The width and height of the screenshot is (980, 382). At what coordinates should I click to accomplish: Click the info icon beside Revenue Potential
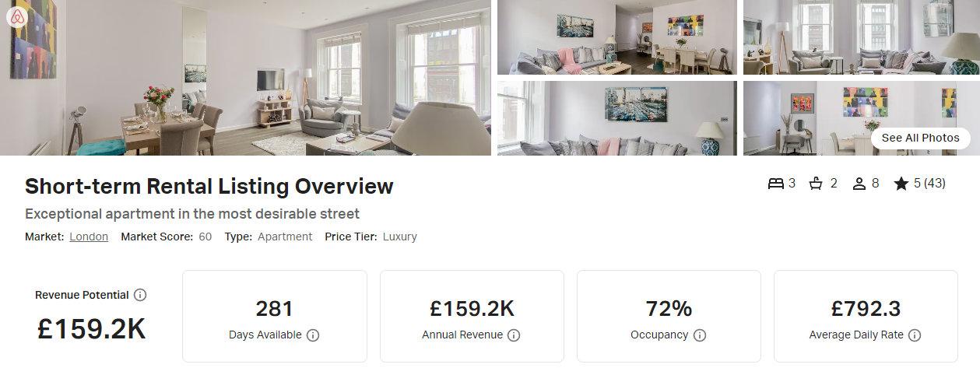pyautogui.click(x=140, y=295)
